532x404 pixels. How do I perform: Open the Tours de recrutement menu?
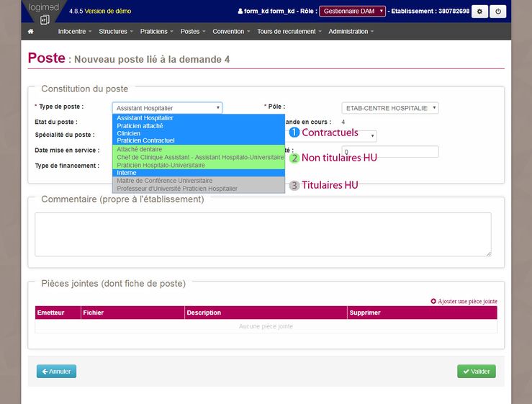point(289,31)
